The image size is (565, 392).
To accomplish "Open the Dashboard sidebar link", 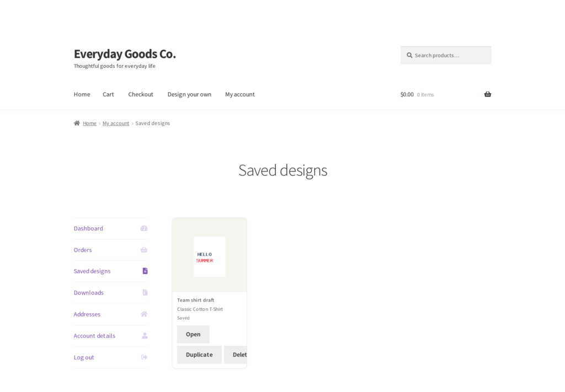I will coord(88,228).
